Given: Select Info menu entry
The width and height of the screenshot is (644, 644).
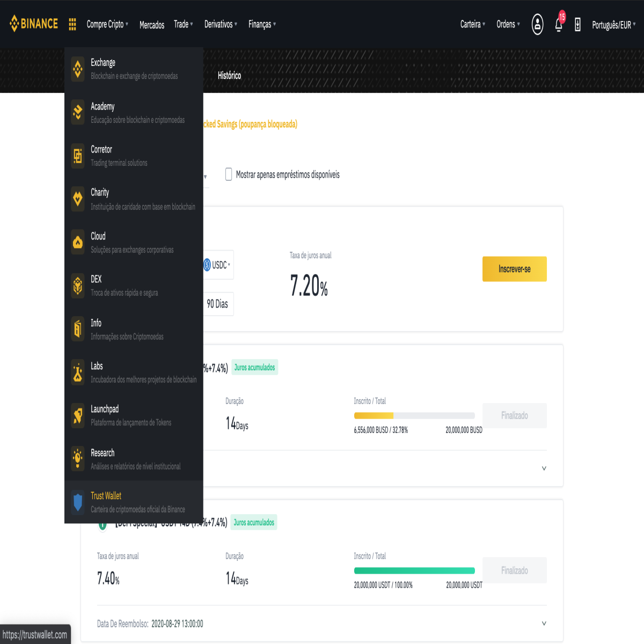Looking at the screenshot, I should tap(134, 329).
